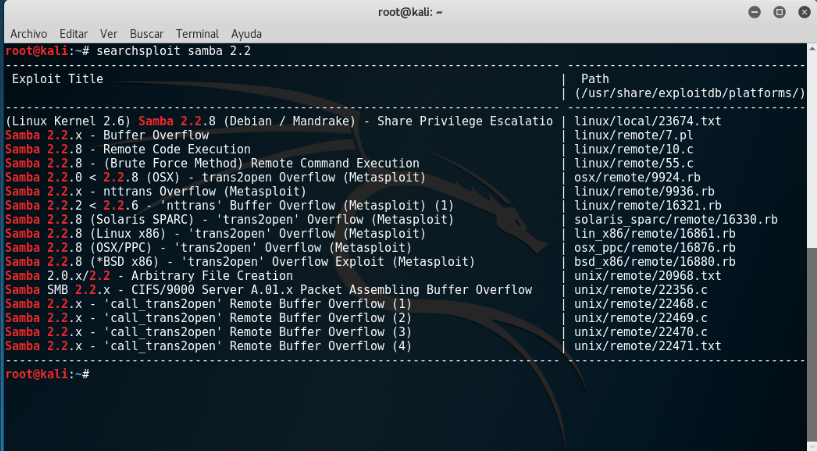Click 'linux/remote/7.pl' path

pyautogui.click(x=634, y=135)
